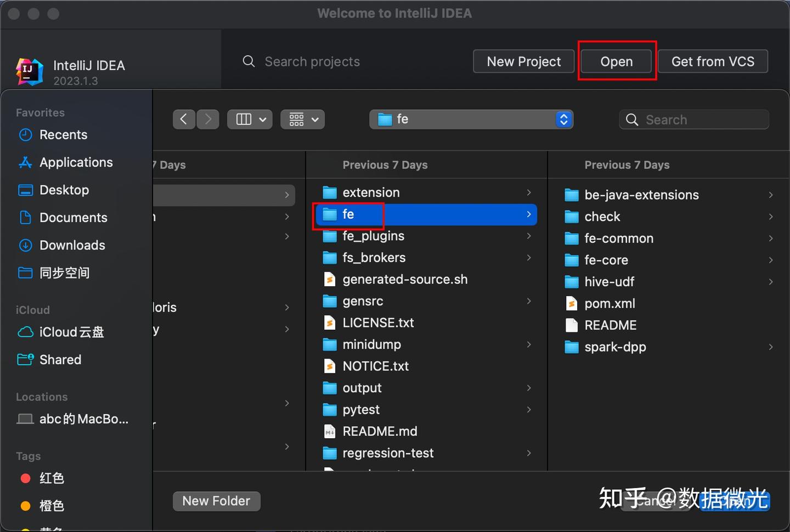
Task: Open Applications from the sidebar
Action: click(x=76, y=162)
